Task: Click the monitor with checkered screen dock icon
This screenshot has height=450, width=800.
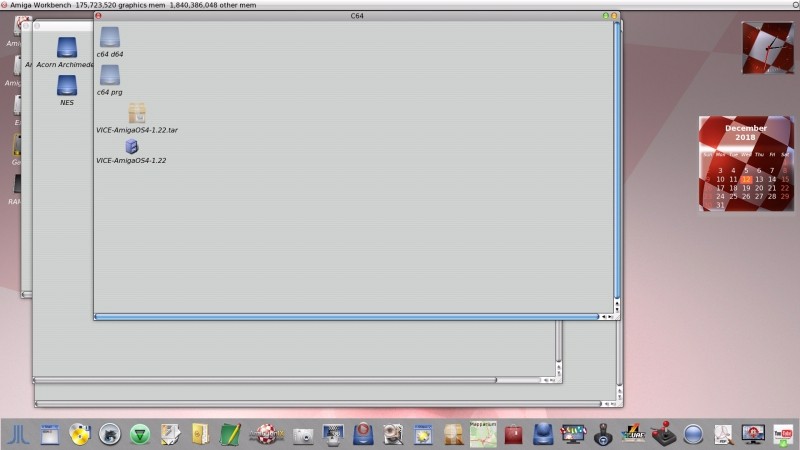Action: tap(333, 435)
